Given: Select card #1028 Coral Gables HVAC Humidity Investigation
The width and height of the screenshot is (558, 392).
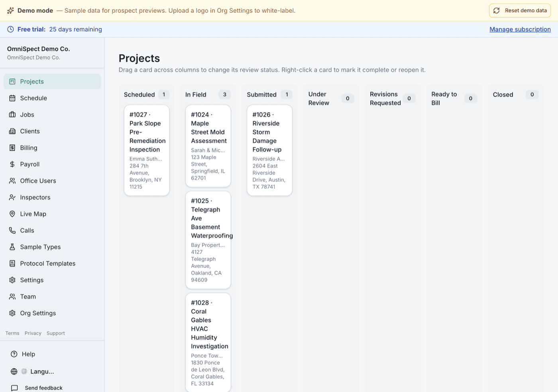Looking at the screenshot, I should [208, 343].
